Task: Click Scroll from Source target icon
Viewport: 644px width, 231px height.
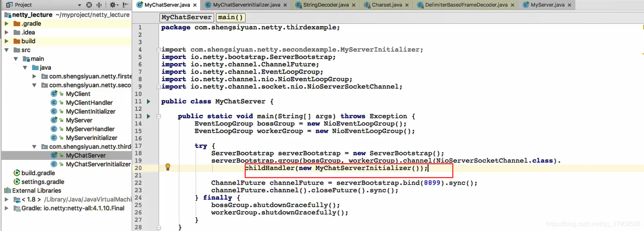Action: [x=89, y=5]
